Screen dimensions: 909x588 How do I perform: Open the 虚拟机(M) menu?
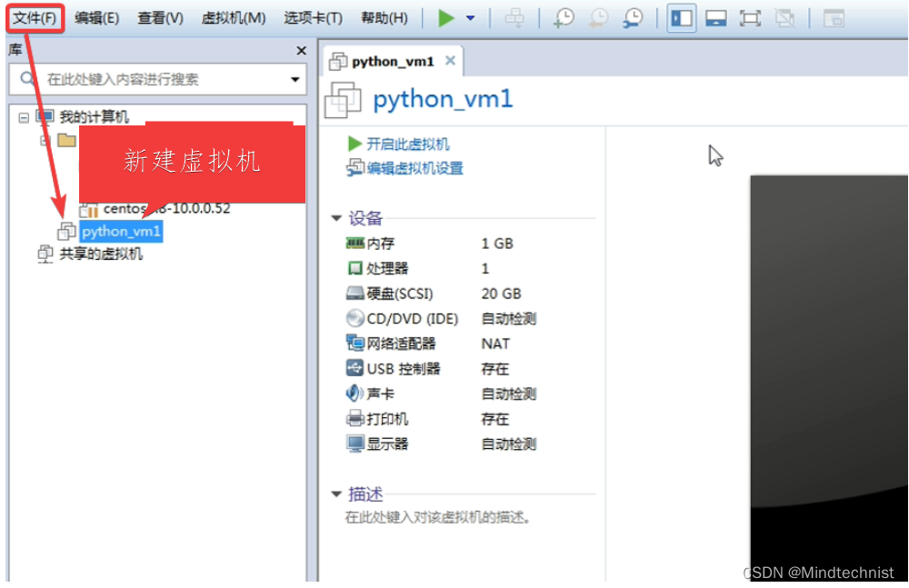pyautogui.click(x=233, y=18)
